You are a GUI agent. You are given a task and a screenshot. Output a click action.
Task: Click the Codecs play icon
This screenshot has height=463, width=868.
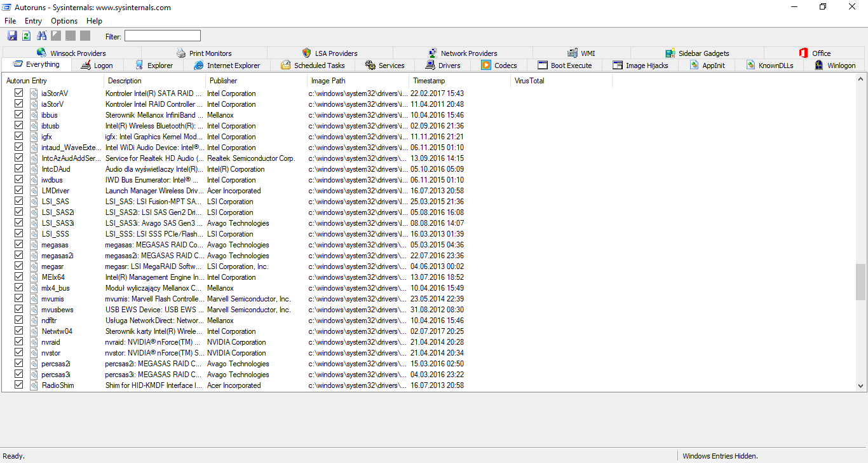(486, 65)
